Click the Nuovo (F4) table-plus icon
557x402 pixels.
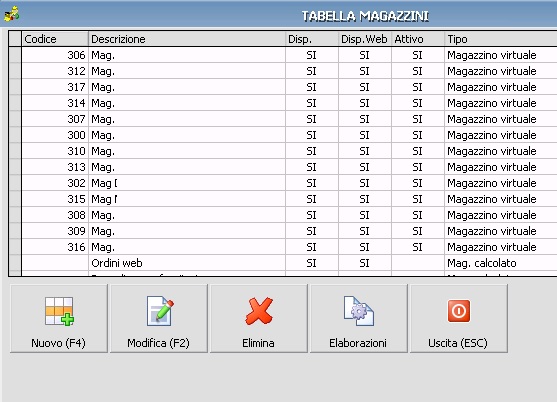click(59, 311)
